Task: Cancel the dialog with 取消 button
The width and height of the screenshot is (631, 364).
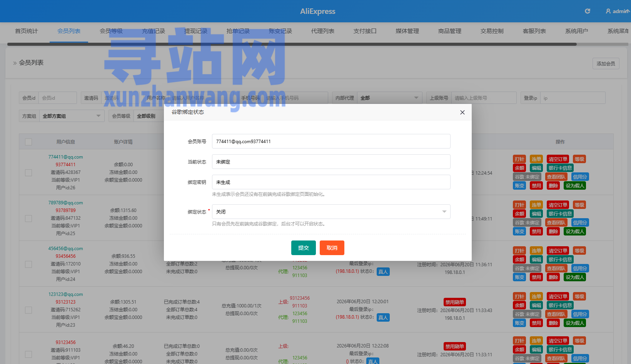Action: [332, 248]
